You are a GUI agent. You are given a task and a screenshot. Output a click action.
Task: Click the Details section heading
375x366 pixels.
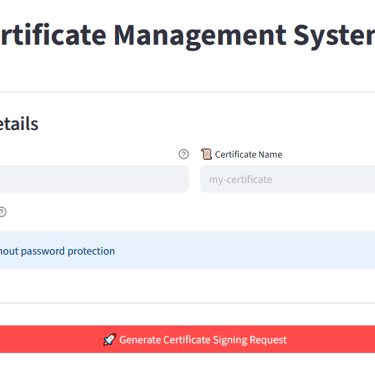(19, 124)
